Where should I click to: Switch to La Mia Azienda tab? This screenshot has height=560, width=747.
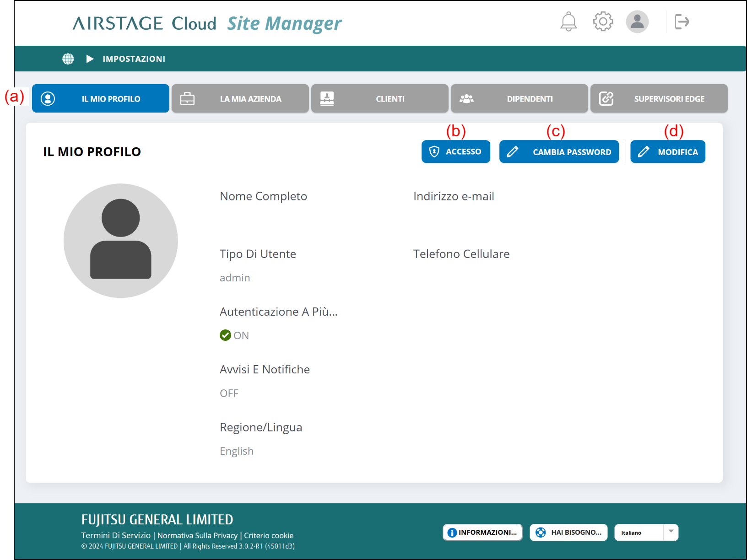pyautogui.click(x=240, y=99)
